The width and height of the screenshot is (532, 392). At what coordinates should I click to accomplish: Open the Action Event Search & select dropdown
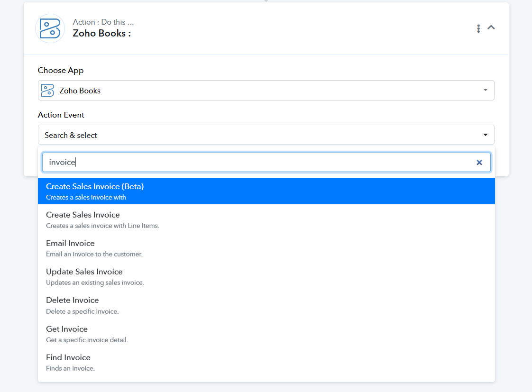tap(266, 135)
